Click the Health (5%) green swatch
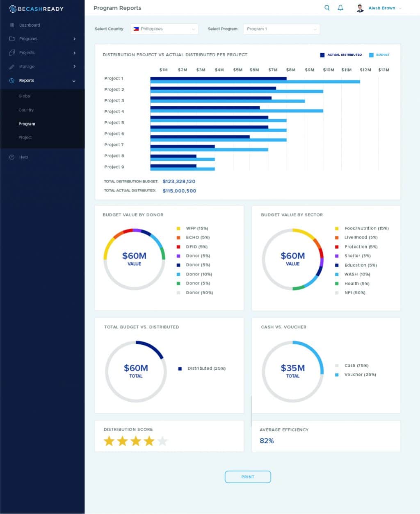 click(337, 284)
